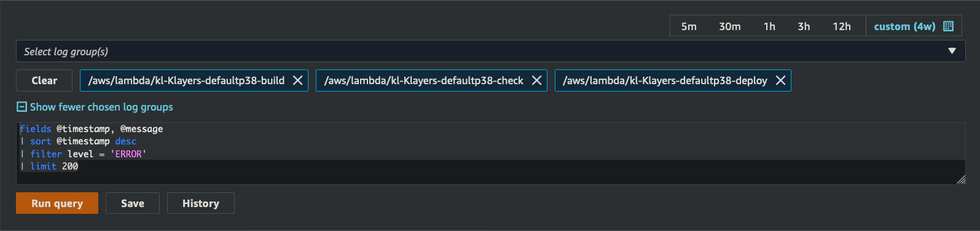Click the query editor resize handle
This screenshot has width=980, height=231.
[961, 179]
